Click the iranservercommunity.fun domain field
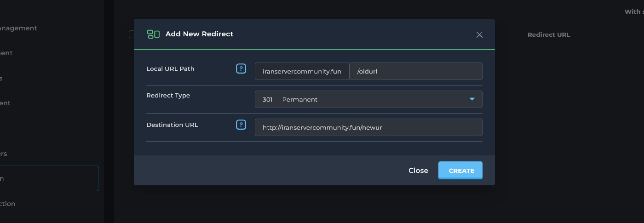This screenshot has width=644, height=223. pyautogui.click(x=302, y=71)
